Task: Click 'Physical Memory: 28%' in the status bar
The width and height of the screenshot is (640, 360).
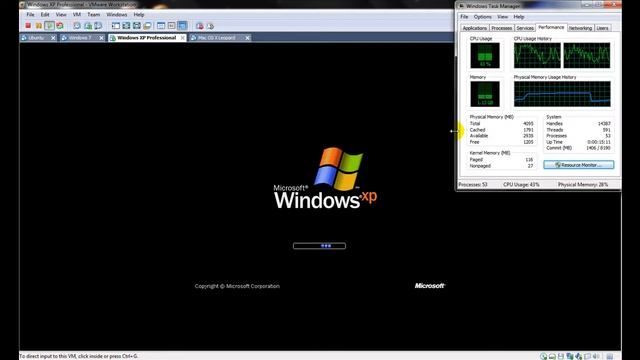Action: pyautogui.click(x=583, y=184)
